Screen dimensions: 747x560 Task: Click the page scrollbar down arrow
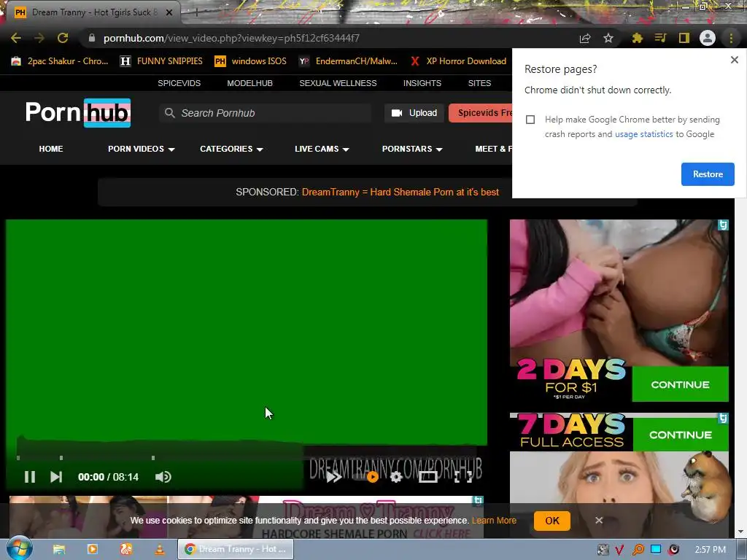740,532
